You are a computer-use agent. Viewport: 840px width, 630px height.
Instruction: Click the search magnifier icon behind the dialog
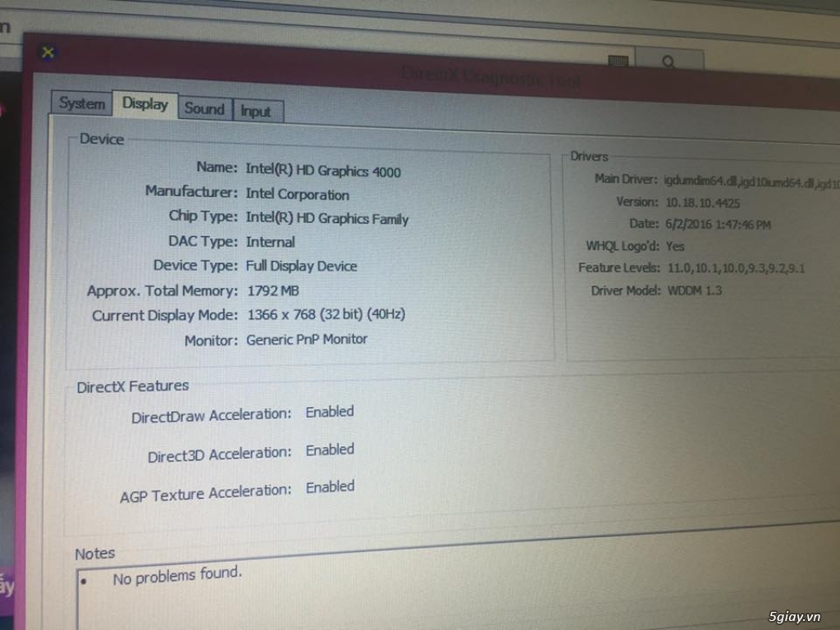coord(669,62)
